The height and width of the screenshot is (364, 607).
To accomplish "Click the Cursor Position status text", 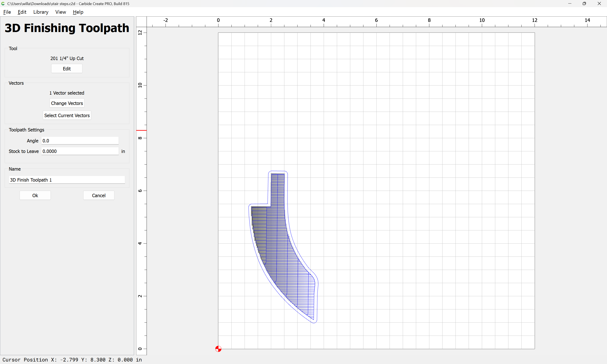I will click(x=72, y=360).
